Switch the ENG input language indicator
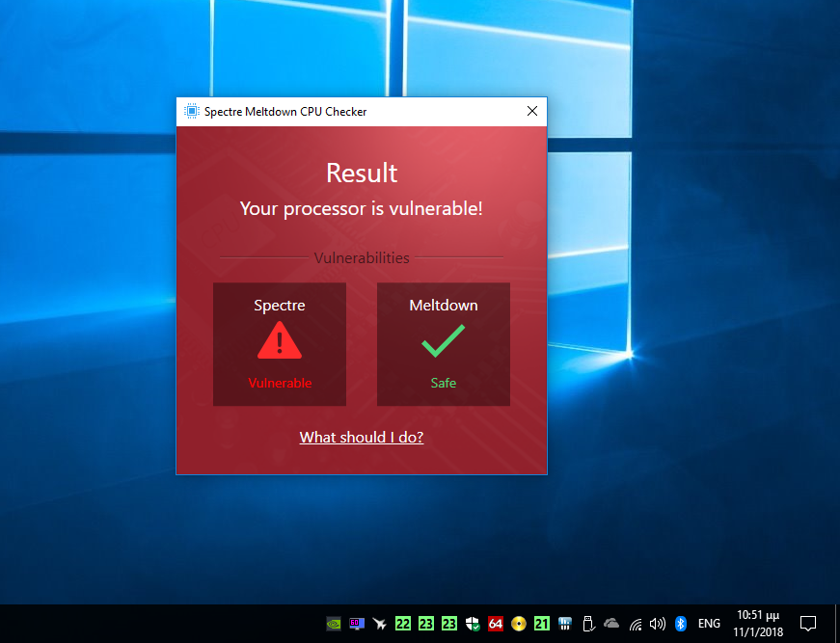This screenshot has height=643, width=840. point(709,624)
